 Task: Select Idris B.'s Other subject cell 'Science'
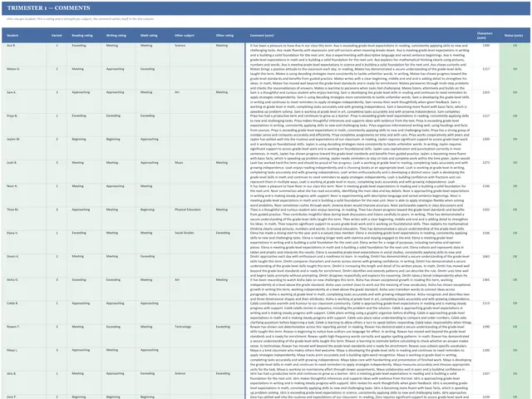[190, 382]
